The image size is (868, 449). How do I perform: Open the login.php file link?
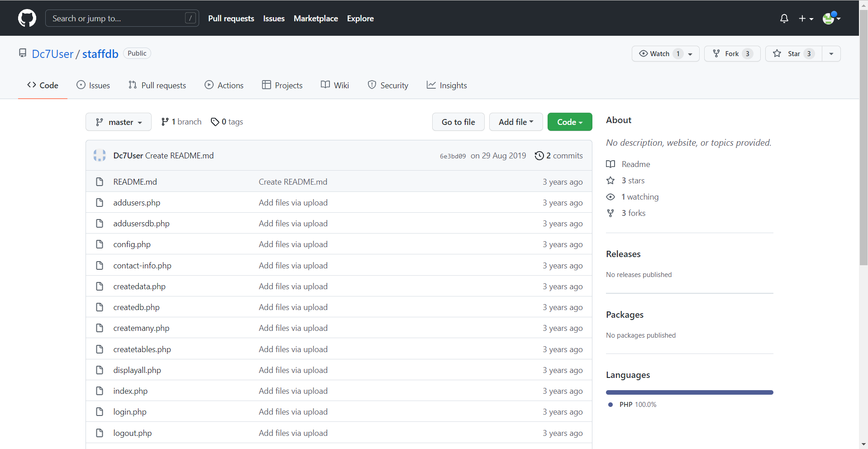(x=130, y=412)
